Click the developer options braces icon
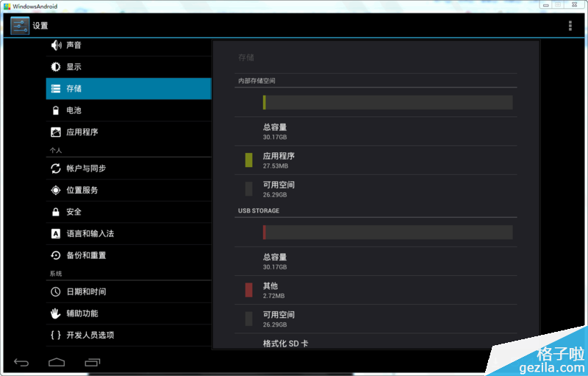This screenshot has width=588, height=376. (x=56, y=335)
